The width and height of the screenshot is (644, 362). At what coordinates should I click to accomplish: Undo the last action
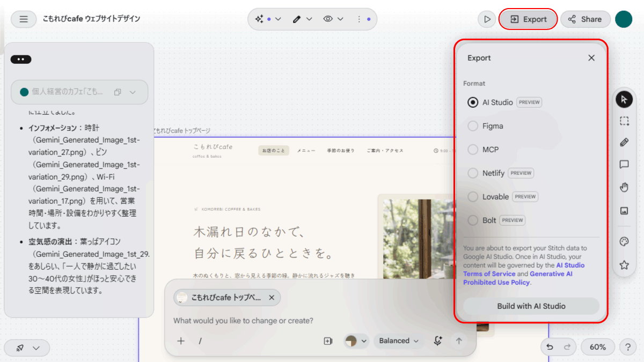tap(550, 347)
